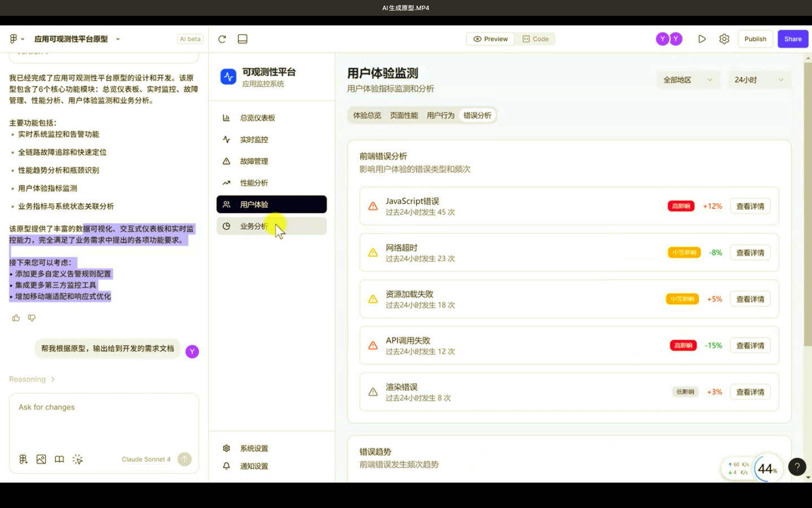Open the settings gear icon in top bar

724,39
